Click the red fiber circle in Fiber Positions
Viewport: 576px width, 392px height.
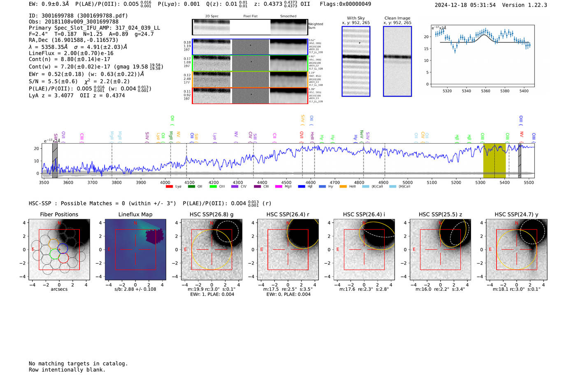point(63,258)
